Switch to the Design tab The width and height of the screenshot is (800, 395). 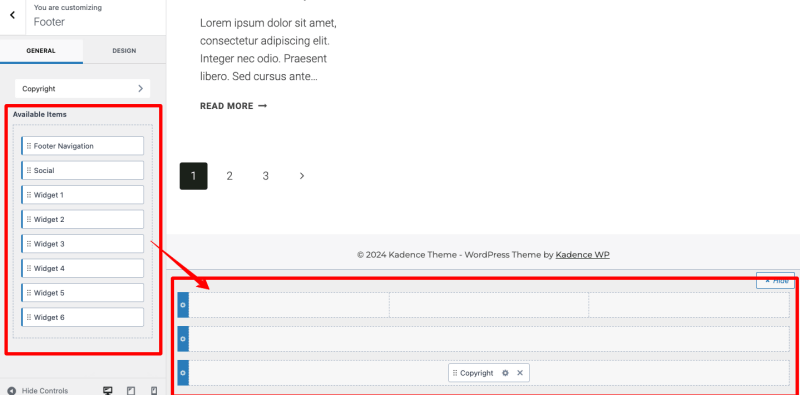[x=124, y=51]
